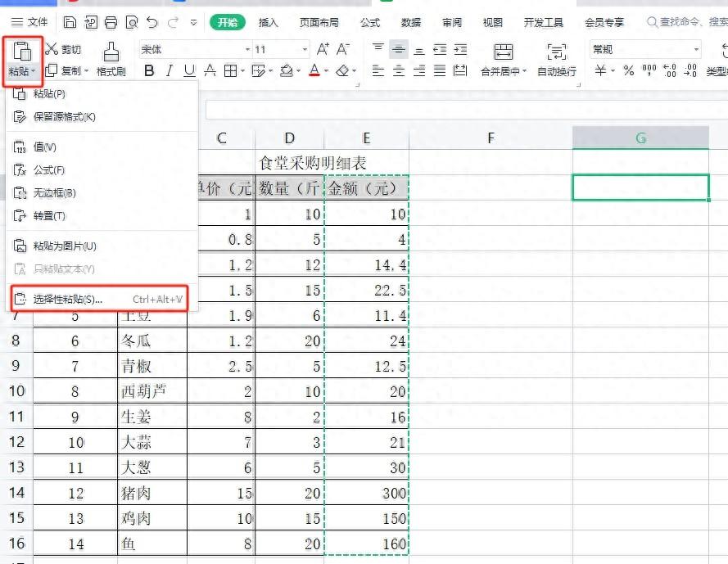
Task: Open the fill color dropdown arrow
Action: 299,71
